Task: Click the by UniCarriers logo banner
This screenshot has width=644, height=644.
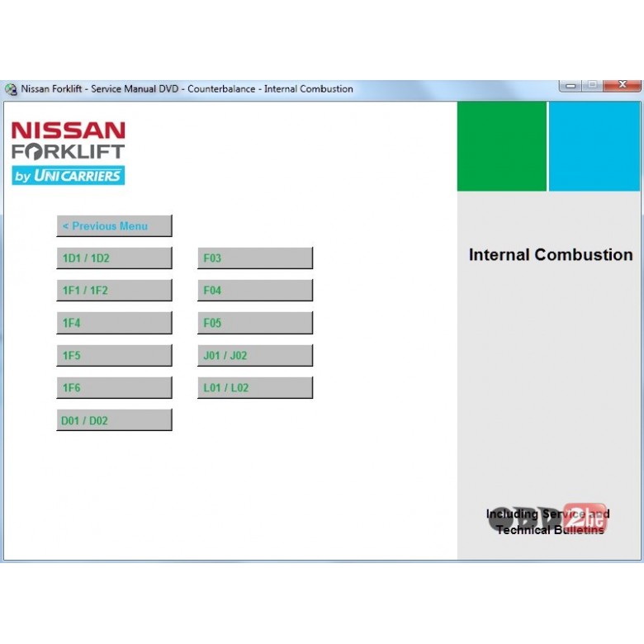Action: pos(69,175)
